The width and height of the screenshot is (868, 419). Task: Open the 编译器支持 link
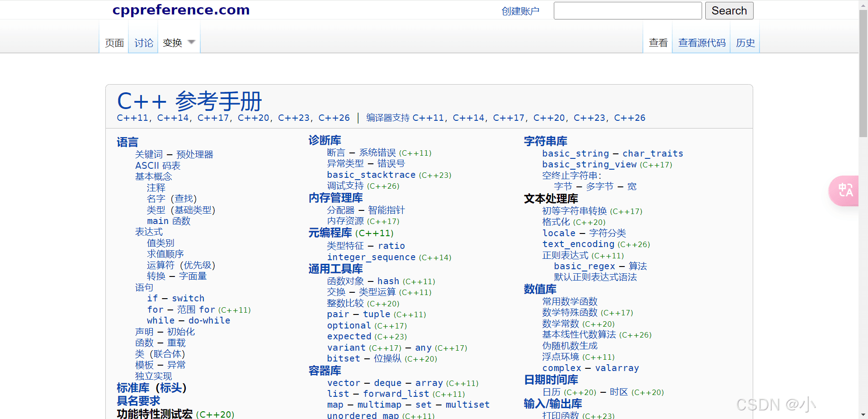click(388, 118)
